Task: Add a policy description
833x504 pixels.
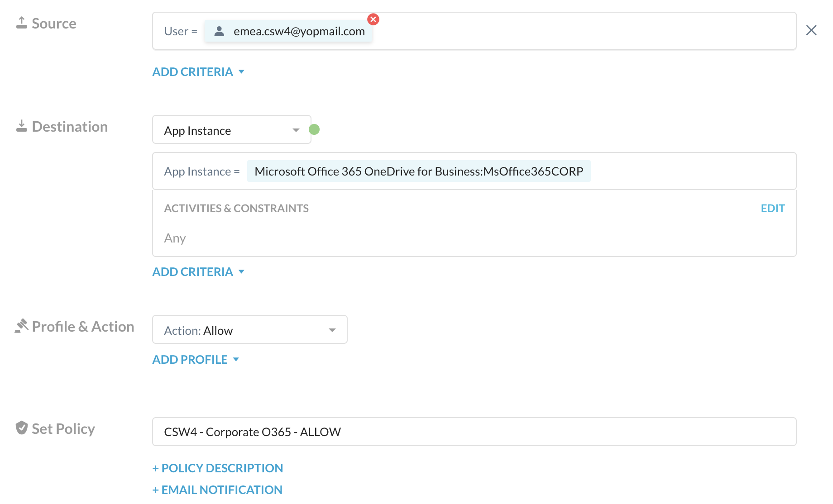Action: (218, 468)
